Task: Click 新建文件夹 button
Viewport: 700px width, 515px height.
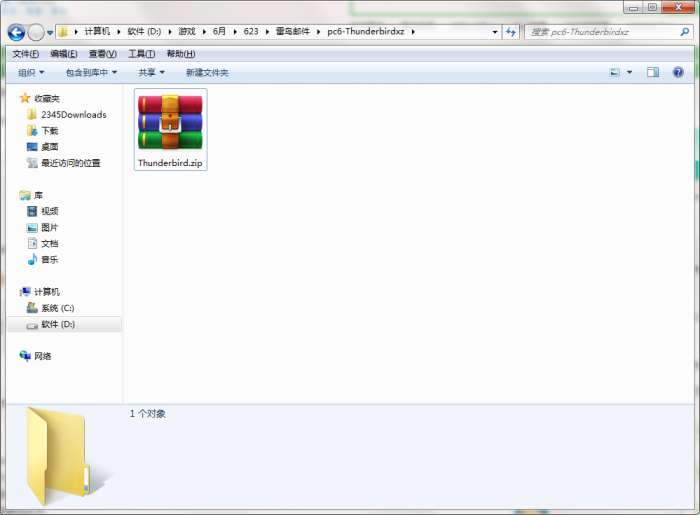Action: tap(207, 72)
